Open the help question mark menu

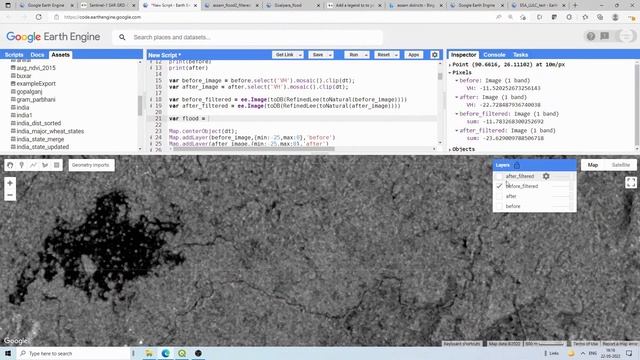coord(591,36)
